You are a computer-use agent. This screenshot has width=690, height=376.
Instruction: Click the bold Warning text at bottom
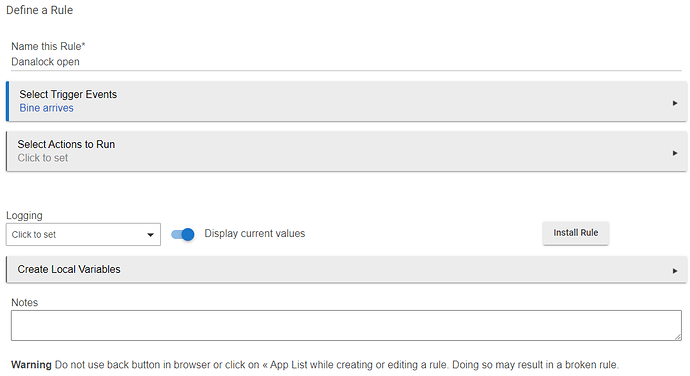click(x=31, y=365)
